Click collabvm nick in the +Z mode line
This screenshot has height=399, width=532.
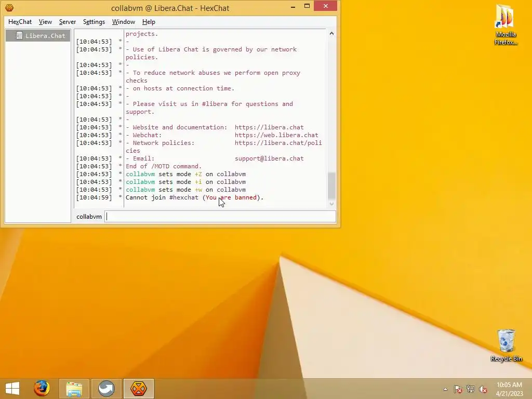(x=140, y=174)
